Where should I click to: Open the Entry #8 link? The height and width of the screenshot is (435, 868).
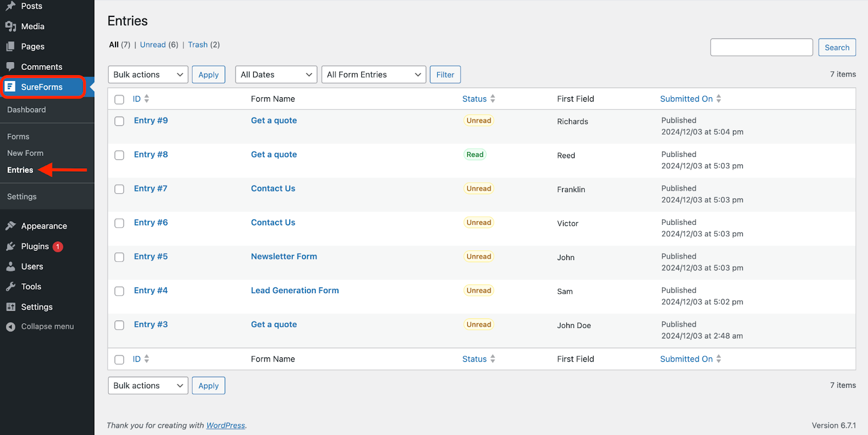pyautogui.click(x=151, y=154)
